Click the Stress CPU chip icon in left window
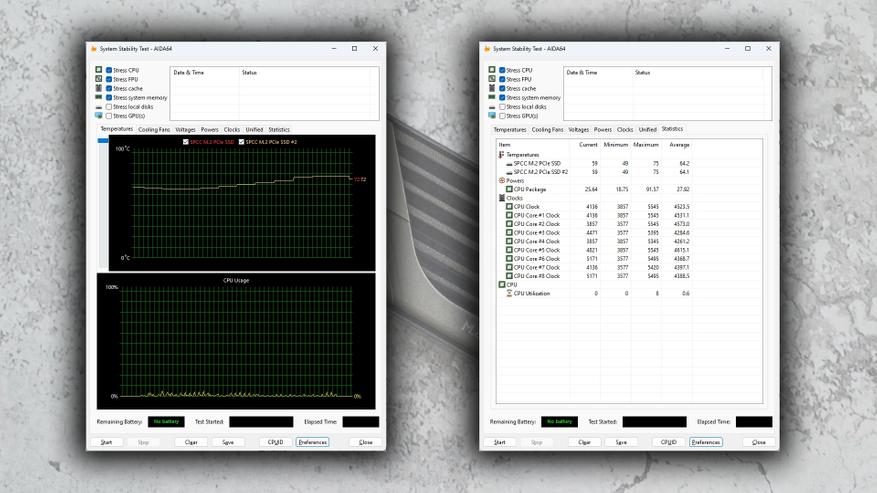877x493 pixels. [99, 70]
